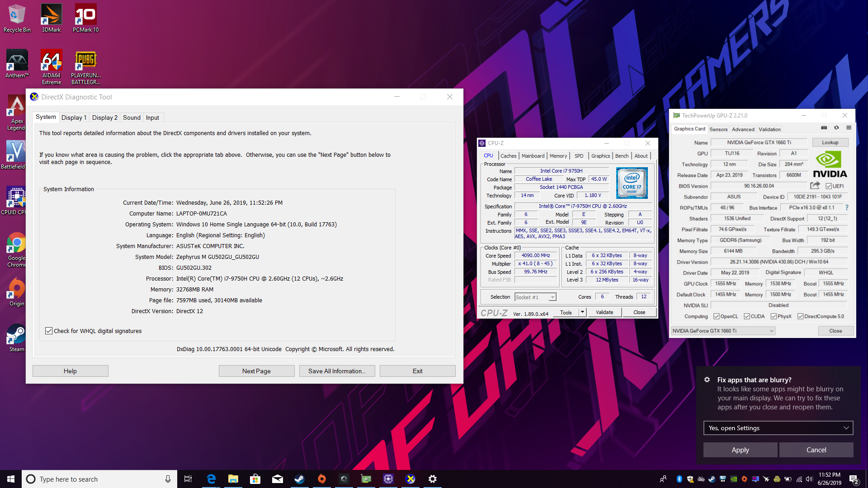Click the BIOS export share icon in GPU-Z

(x=815, y=186)
